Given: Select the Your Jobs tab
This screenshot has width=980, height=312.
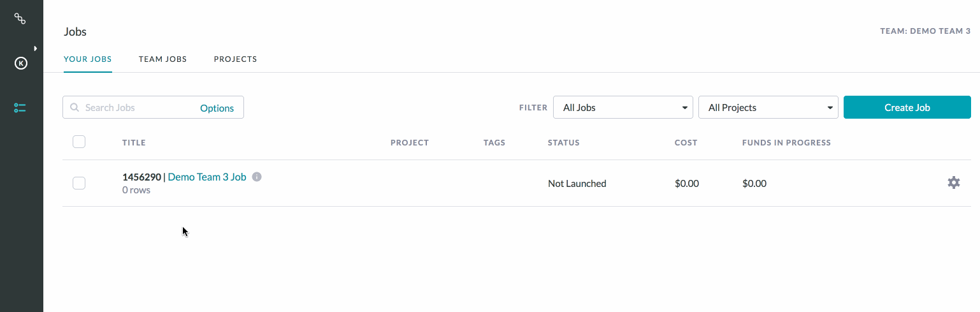Looking at the screenshot, I should pos(88,59).
